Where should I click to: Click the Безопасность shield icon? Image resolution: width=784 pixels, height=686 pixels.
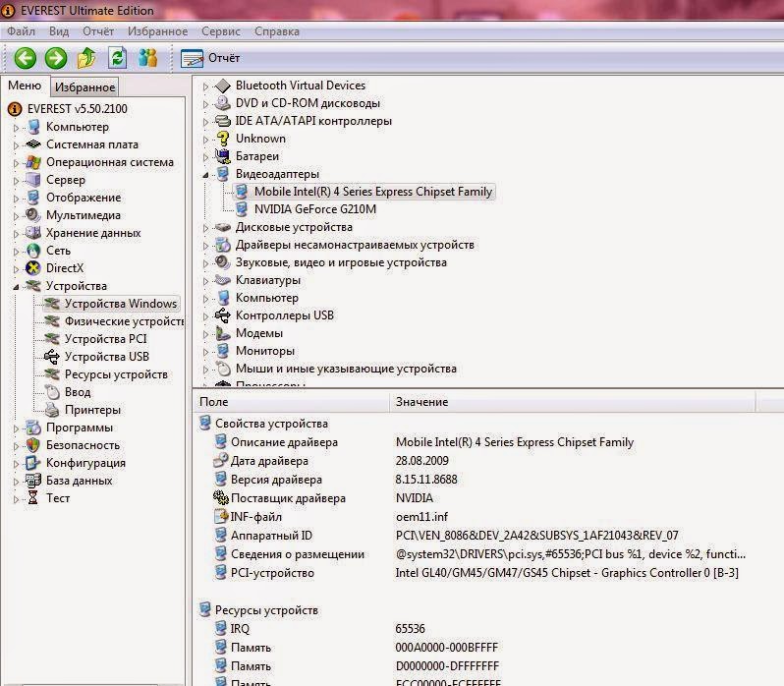(x=33, y=445)
